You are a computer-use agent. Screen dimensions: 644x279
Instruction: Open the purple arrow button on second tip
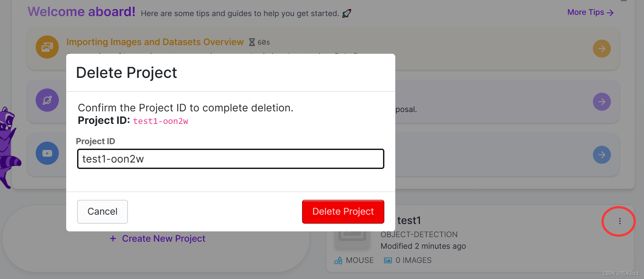[x=602, y=102]
